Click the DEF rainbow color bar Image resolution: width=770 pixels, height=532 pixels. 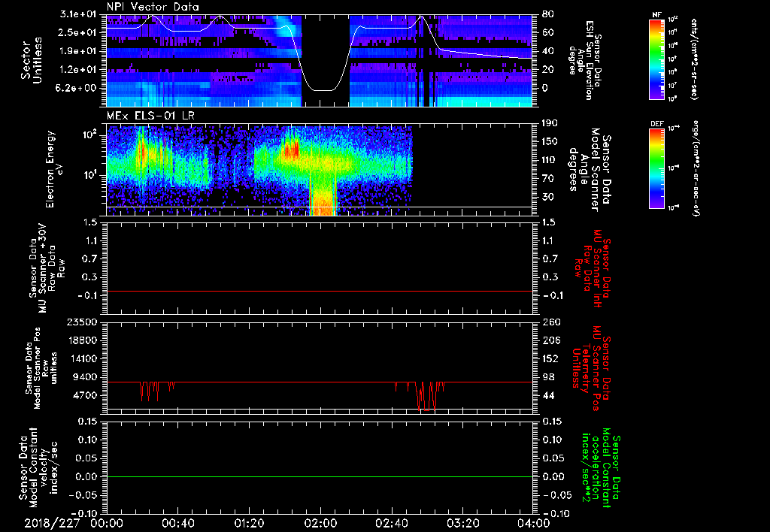(x=657, y=168)
